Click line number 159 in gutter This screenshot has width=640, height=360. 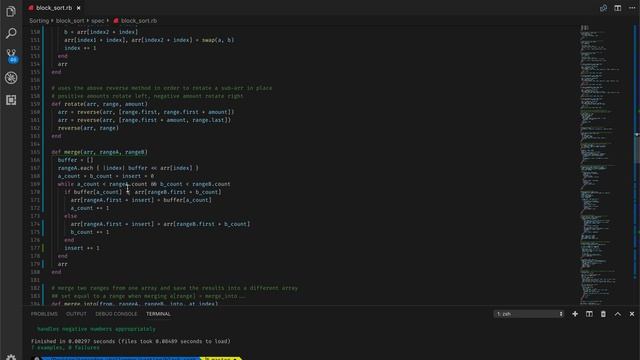(x=35, y=104)
